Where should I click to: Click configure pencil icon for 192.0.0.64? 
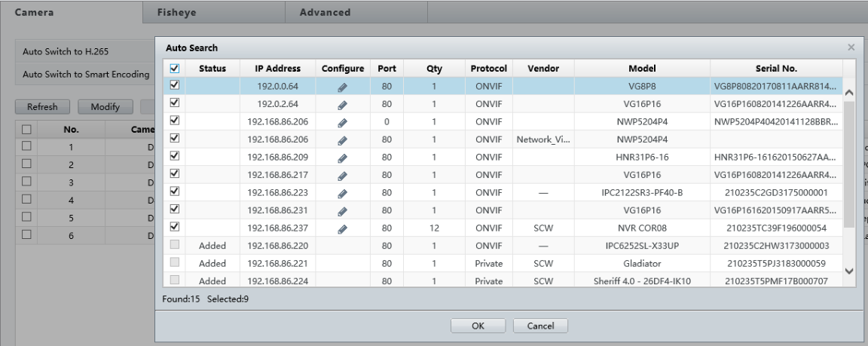343,87
